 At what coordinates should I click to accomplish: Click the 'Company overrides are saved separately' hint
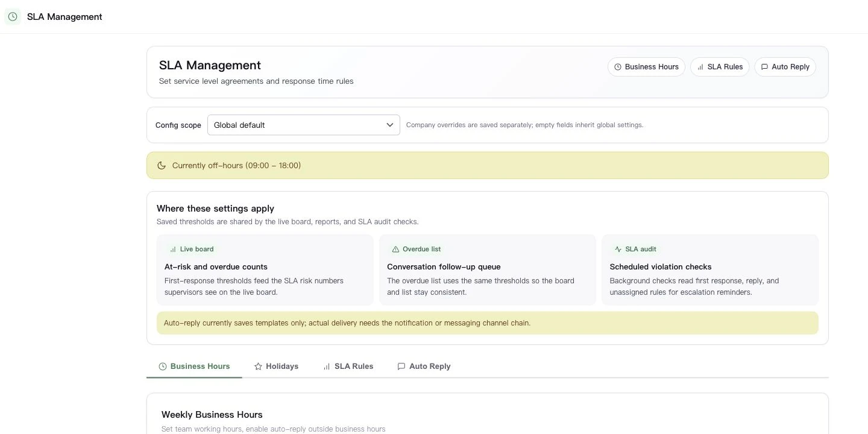pos(525,125)
